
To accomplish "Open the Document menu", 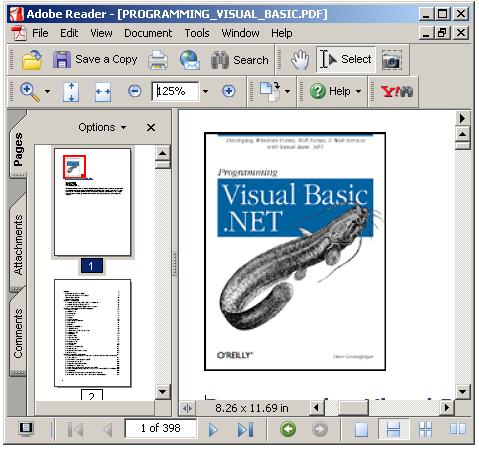I will (148, 33).
